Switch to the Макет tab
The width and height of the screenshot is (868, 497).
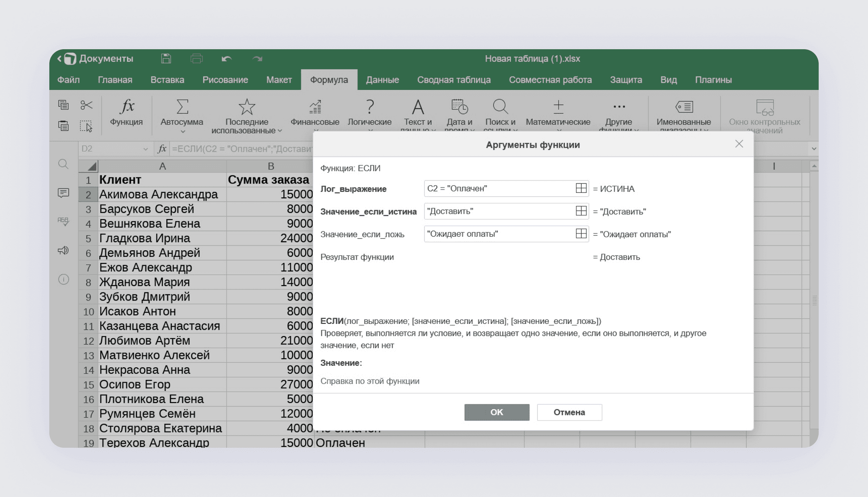click(279, 80)
